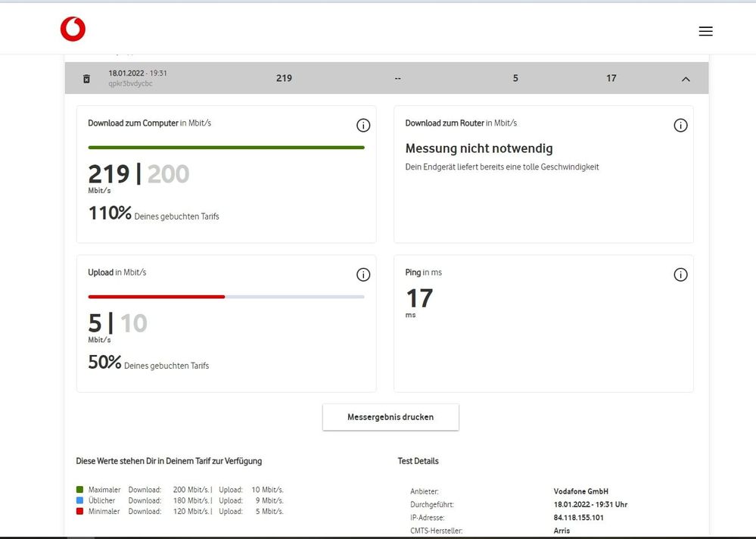
Task: Click the green download progress bar
Action: (x=226, y=148)
